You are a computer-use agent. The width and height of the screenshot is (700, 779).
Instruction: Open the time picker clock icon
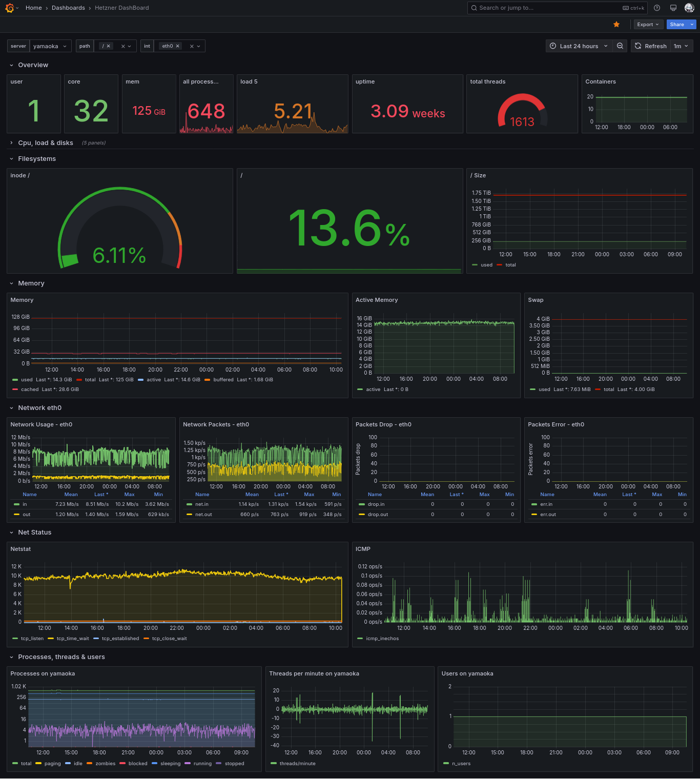coord(552,46)
